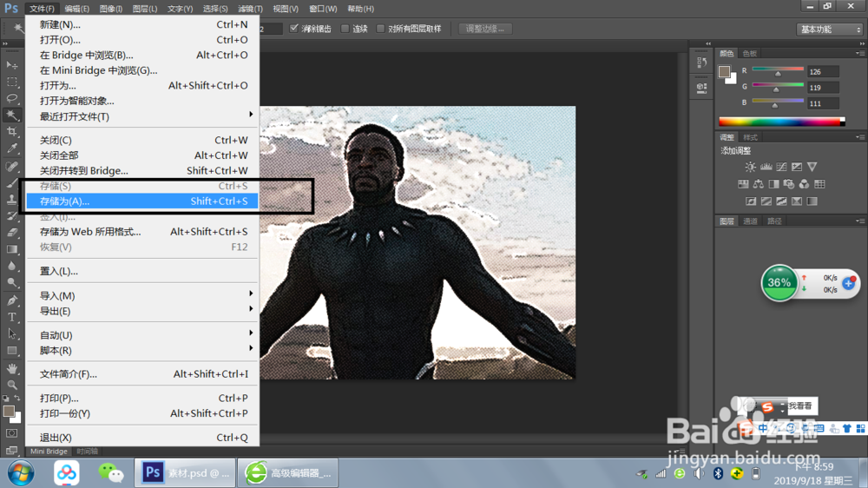Switch to the 色板 swatches tab
868x488 pixels.
tap(750, 53)
